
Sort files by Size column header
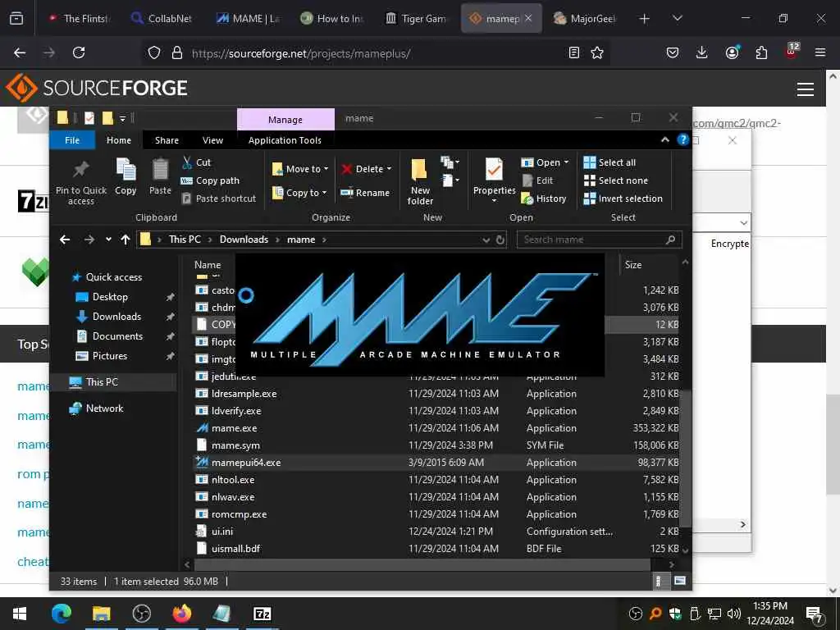point(632,265)
